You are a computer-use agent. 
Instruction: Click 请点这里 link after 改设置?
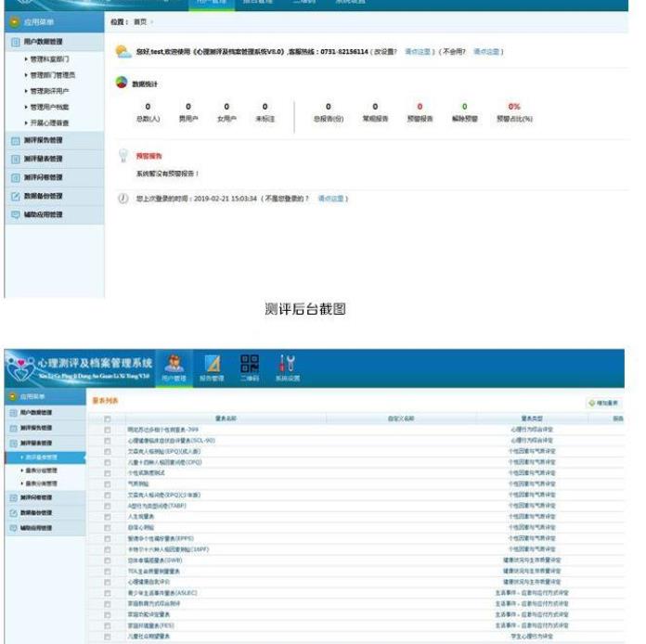pos(418,52)
